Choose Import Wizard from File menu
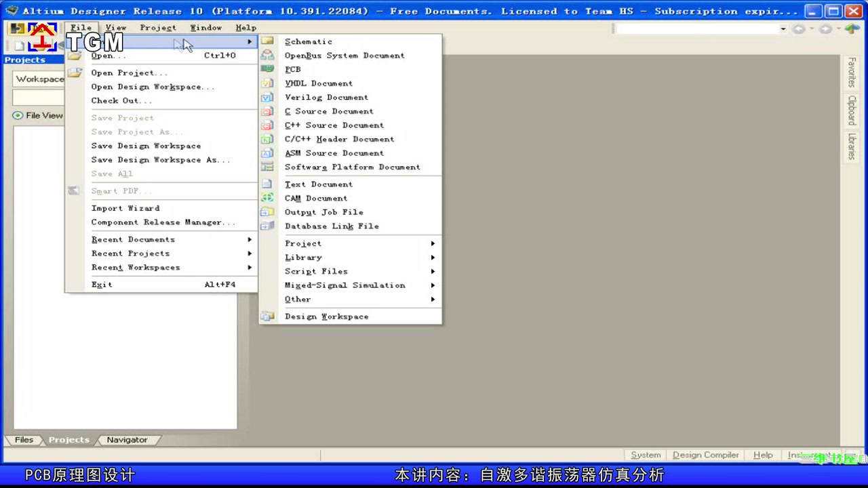The image size is (868, 488). (161, 208)
